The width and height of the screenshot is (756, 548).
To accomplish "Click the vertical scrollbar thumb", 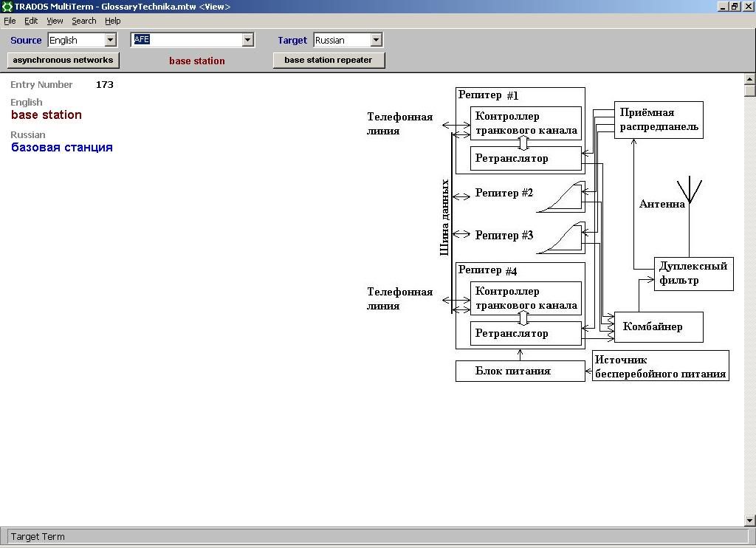I will click(750, 91).
